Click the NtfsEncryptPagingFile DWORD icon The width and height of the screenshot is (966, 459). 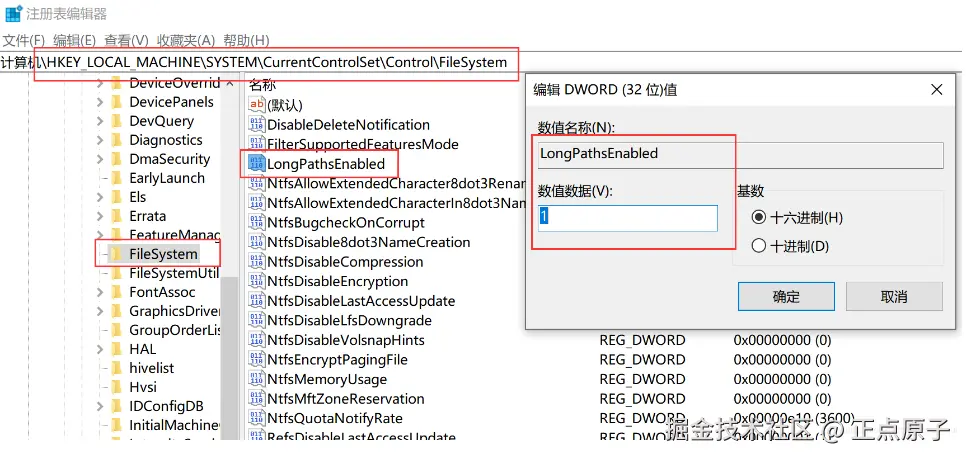(x=256, y=360)
